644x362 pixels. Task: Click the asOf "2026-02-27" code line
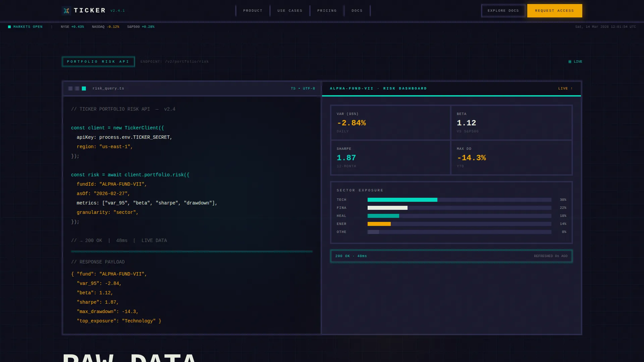pyautogui.click(x=103, y=194)
